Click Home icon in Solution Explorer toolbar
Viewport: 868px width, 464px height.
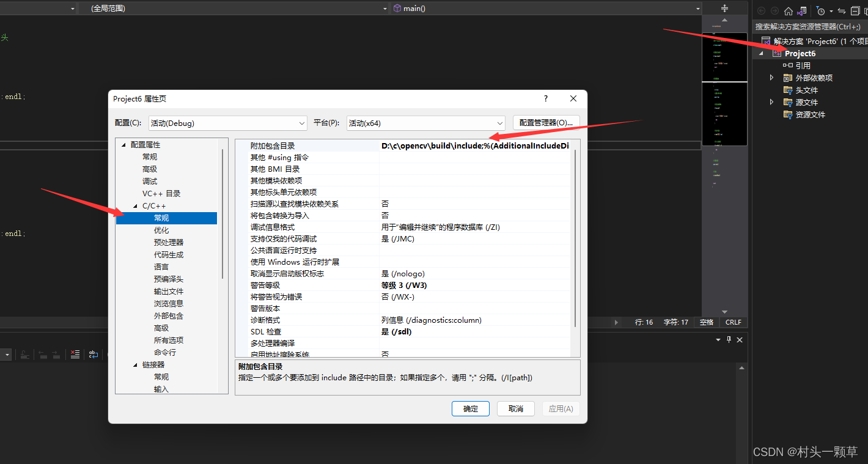coord(789,11)
